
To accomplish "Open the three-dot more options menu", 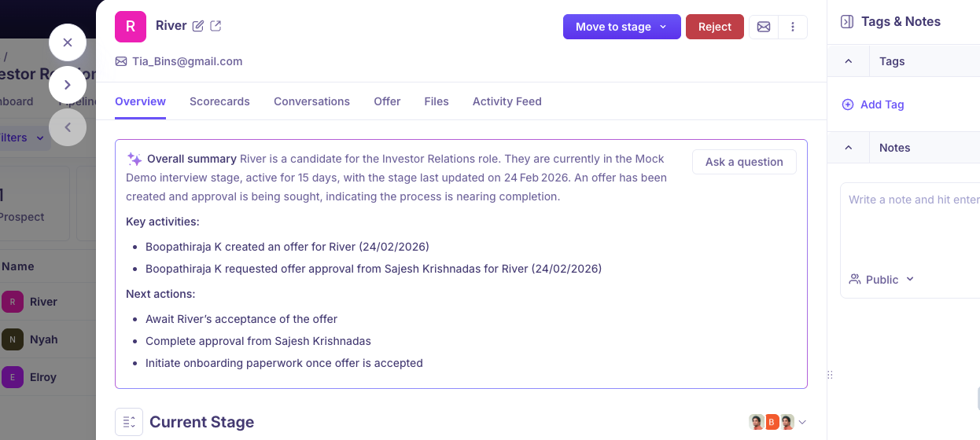I will 792,27.
